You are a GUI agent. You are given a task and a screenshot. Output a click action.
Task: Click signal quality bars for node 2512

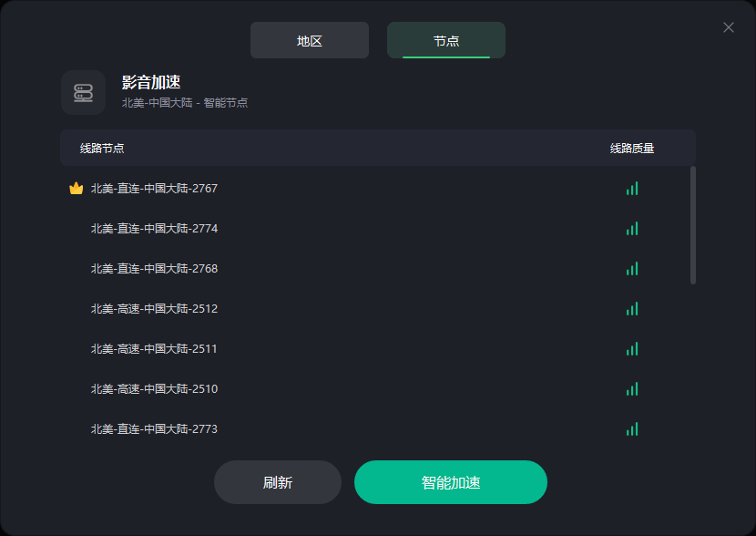pos(632,309)
